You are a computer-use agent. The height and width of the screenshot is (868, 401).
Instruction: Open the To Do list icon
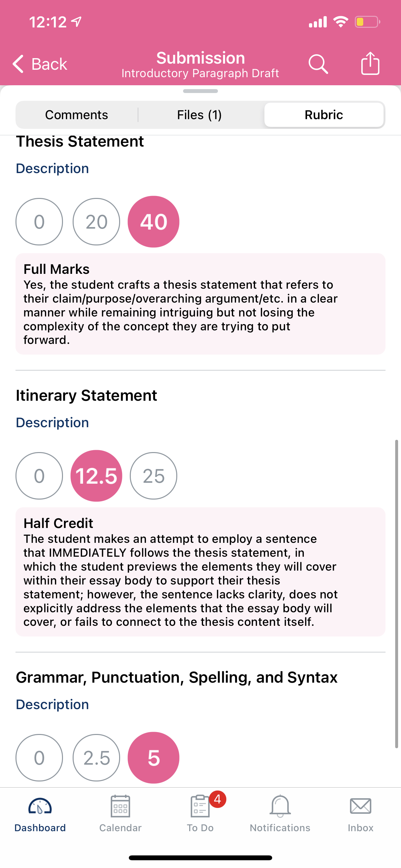pos(200,806)
